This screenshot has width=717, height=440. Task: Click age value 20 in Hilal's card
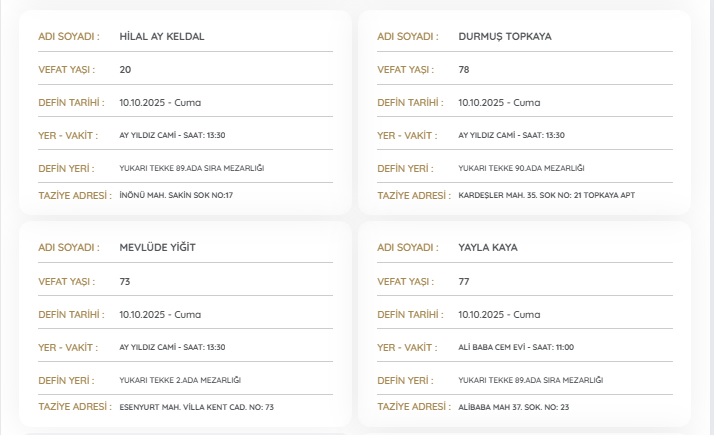click(125, 70)
